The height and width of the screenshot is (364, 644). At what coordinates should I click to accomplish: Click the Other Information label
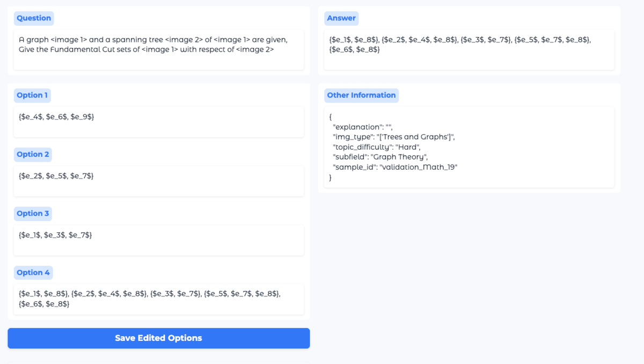point(361,96)
